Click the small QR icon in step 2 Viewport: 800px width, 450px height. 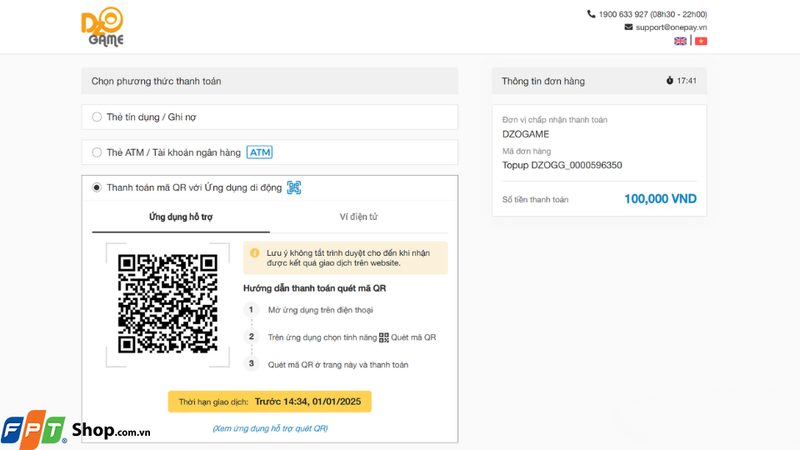tap(384, 337)
